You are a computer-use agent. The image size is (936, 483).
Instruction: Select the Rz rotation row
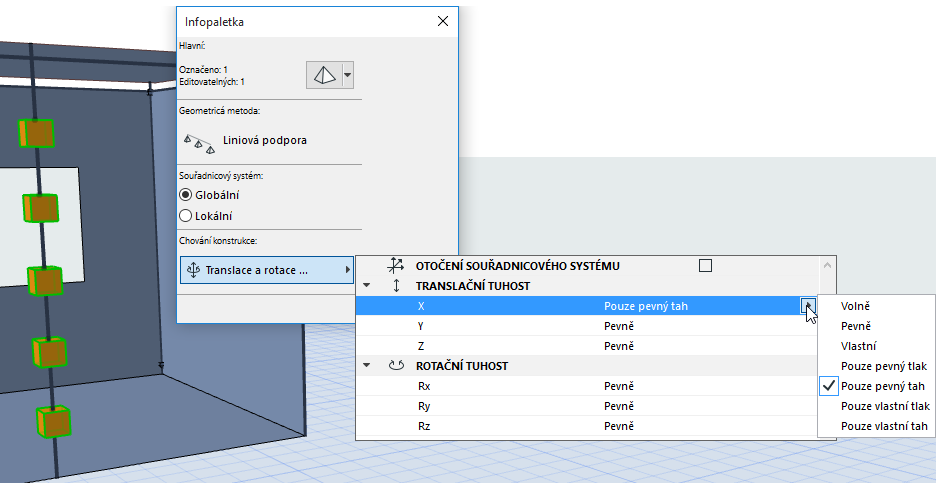click(x=588, y=426)
